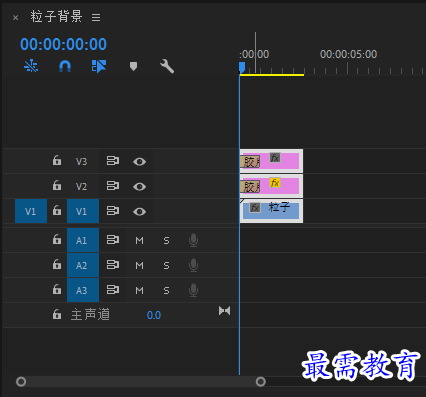The height and width of the screenshot is (397, 426).
Task: Click left handle of zoom scrollbar
Action: tap(21, 381)
